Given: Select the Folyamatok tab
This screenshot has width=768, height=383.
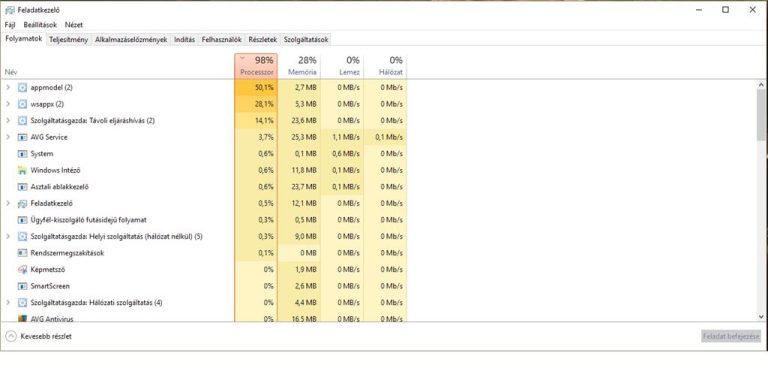Looking at the screenshot, I should coord(24,39).
